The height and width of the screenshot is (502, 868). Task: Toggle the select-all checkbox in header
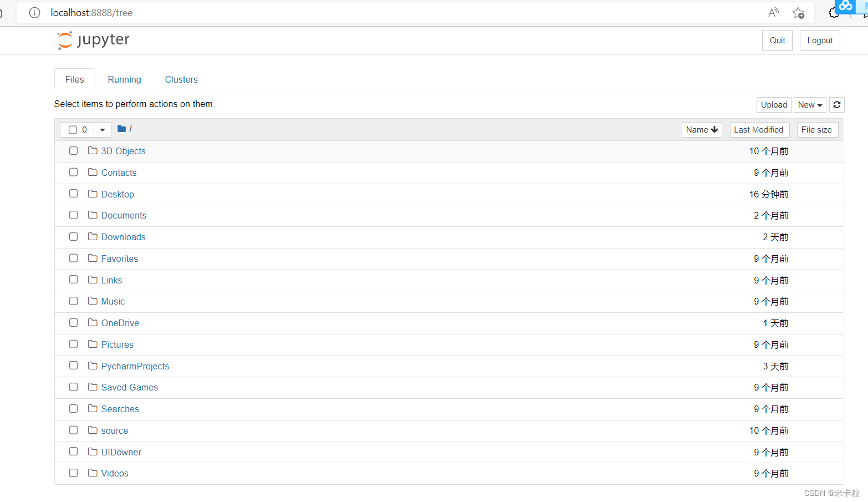[x=73, y=130]
